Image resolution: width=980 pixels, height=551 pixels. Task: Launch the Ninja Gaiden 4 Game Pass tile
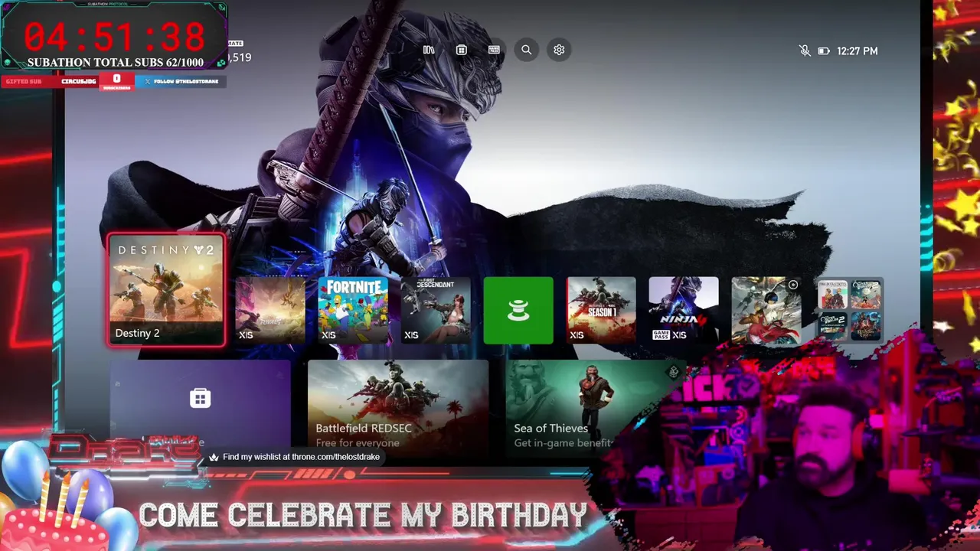(684, 310)
